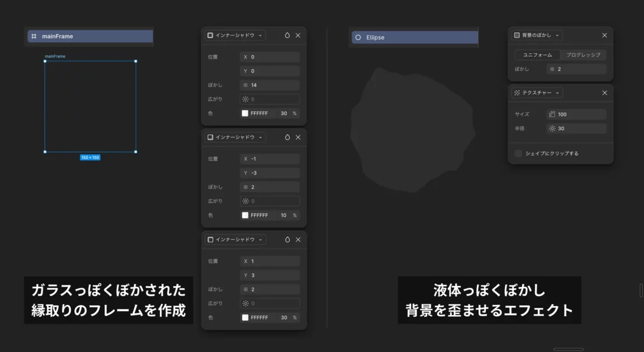Image resolution: width=644 pixels, height=352 pixels.
Task: Switch to the プログレッシブ blur option
Action: click(x=583, y=55)
